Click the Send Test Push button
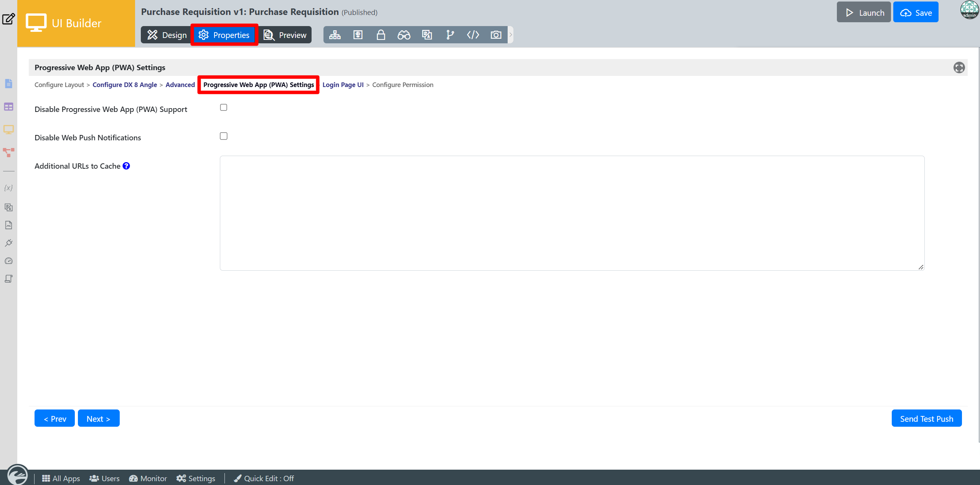The height and width of the screenshot is (485, 980). point(926,418)
